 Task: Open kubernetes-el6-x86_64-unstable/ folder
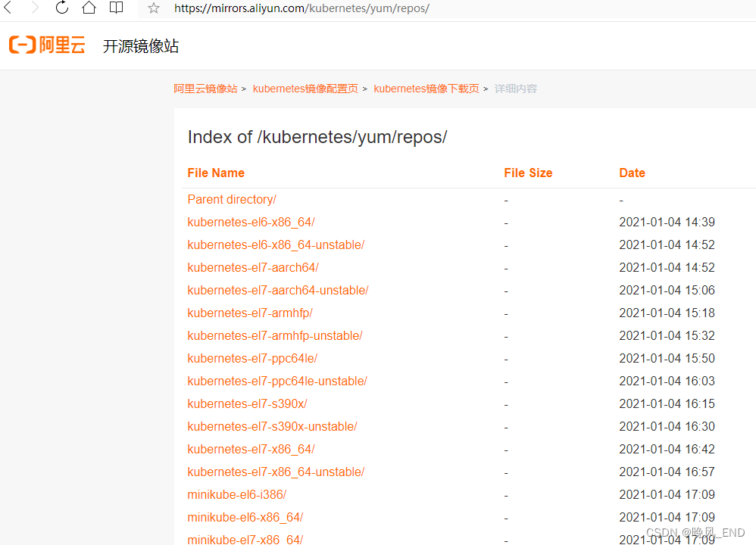tap(276, 244)
